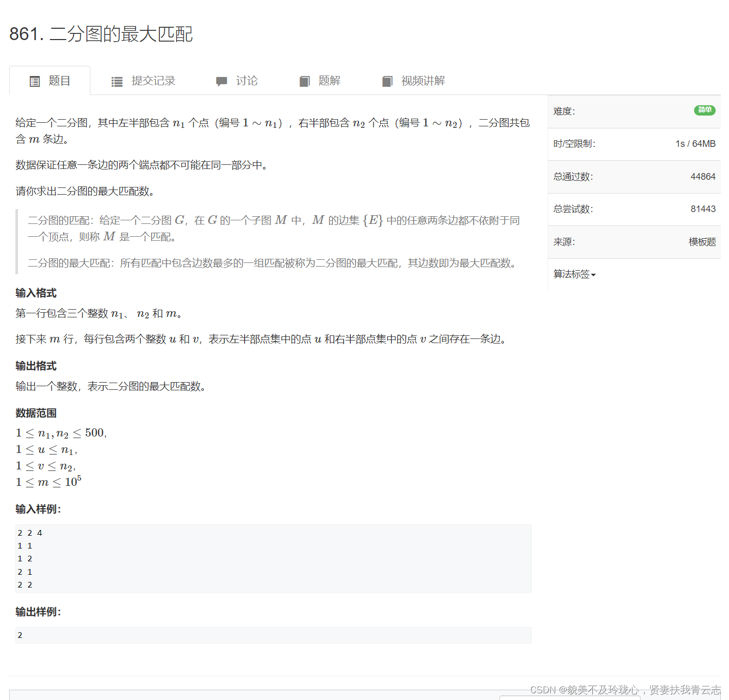Click the 题解 book icon
This screenshot has width=729, height=700.
pyautogui.click(x=305, y=81)
